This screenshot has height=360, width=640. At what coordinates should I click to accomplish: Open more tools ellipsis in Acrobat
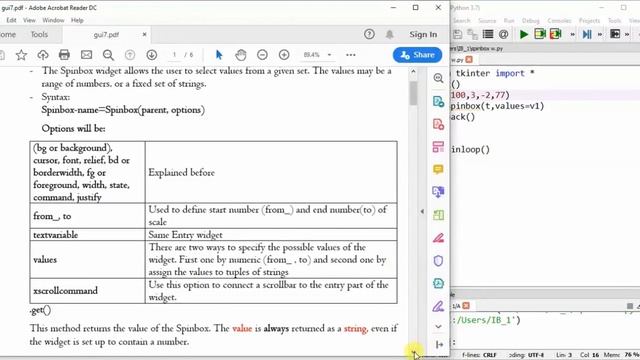[351, 55]
